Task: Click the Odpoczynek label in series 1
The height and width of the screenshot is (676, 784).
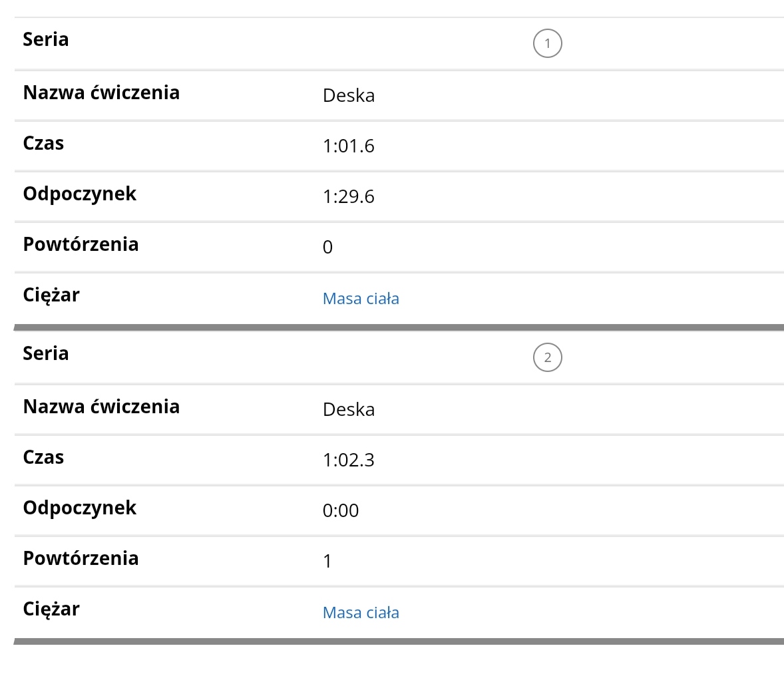Action: (x=80, y=194)
